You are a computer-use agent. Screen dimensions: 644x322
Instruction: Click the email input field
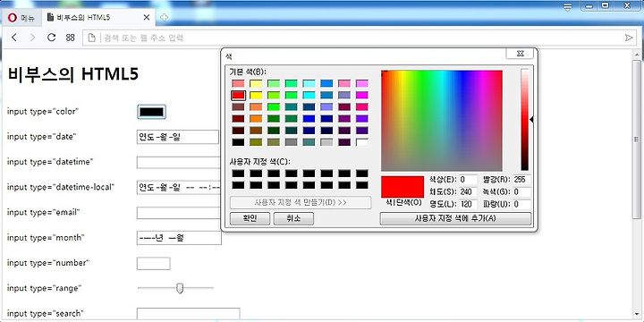point(179,213)
